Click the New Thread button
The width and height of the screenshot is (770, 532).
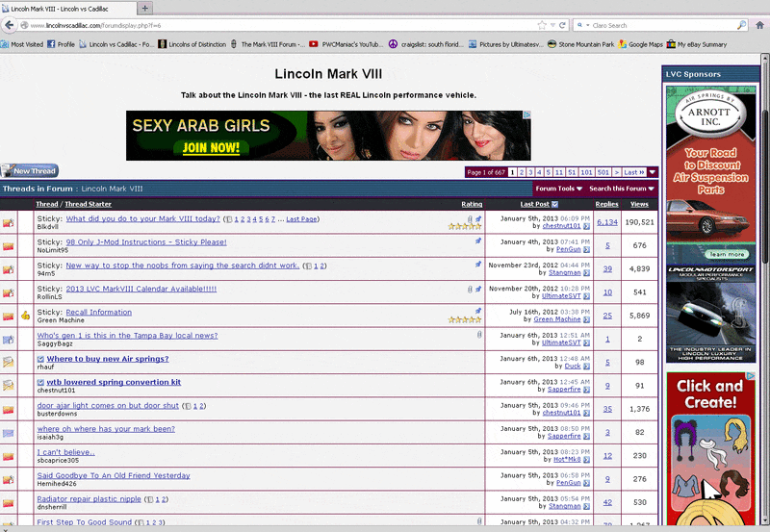(x=30, y=171)
